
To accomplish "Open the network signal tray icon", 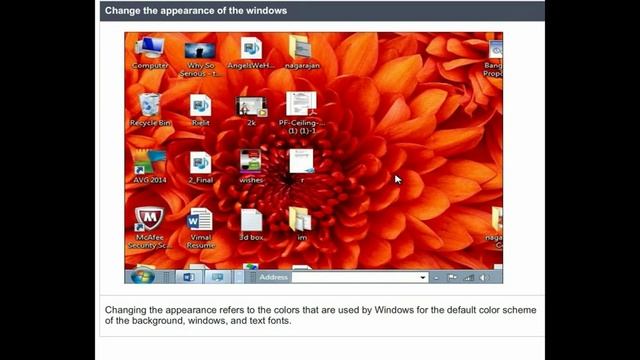I will (469, 278).
